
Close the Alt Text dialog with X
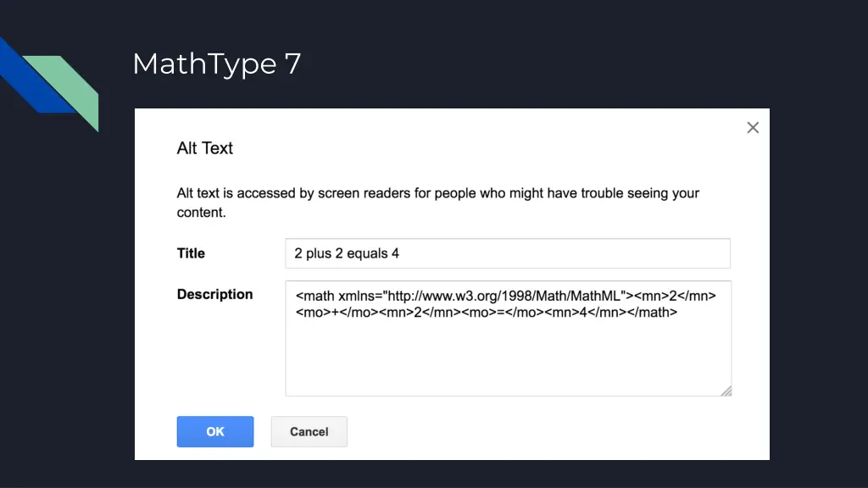pyautogui.click(x=753, y=128)
